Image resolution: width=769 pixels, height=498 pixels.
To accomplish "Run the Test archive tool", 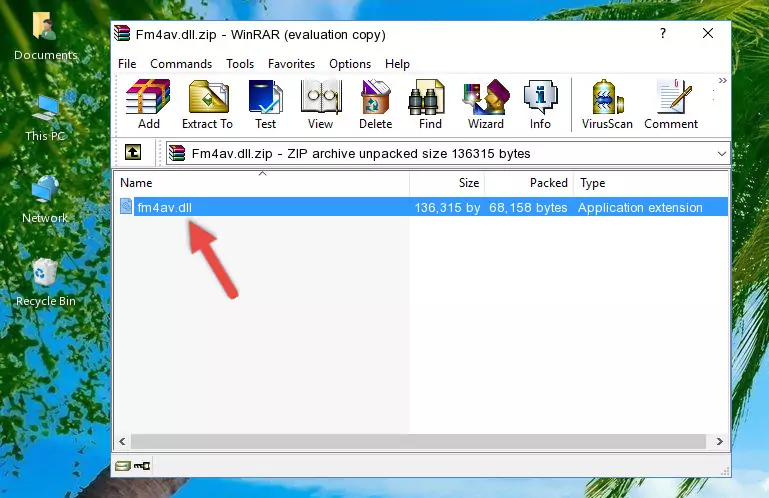I will [265, 105].
